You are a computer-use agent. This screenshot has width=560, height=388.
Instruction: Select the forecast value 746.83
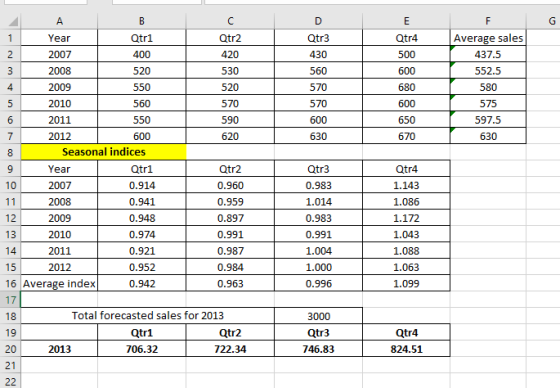pos(319,349)
